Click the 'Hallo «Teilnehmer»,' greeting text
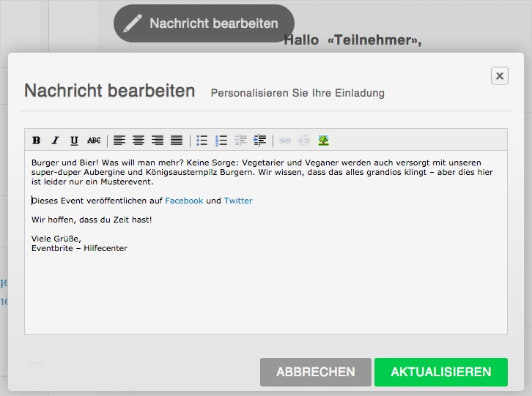This screenshot has width=532, height=396. click(x=353, y=40)
